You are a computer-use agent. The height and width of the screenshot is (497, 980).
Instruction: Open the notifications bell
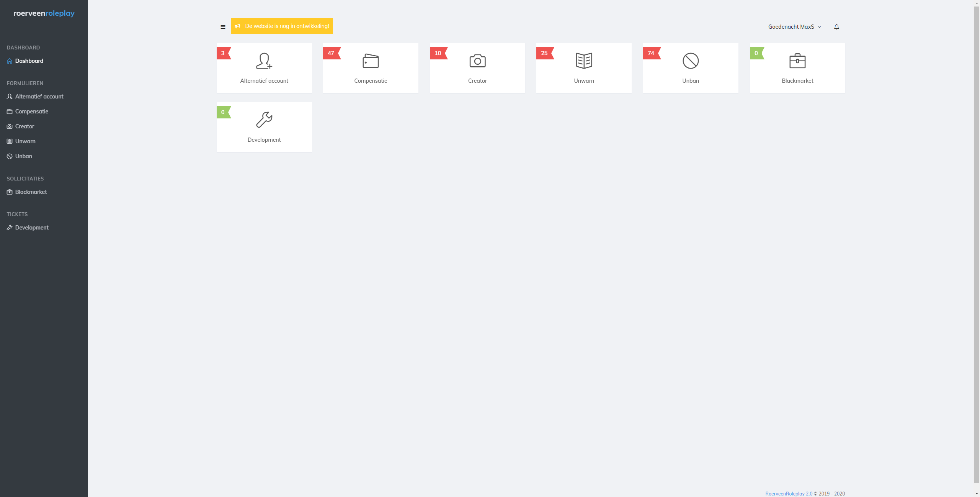pyautogui.click(x=836, y=27)
